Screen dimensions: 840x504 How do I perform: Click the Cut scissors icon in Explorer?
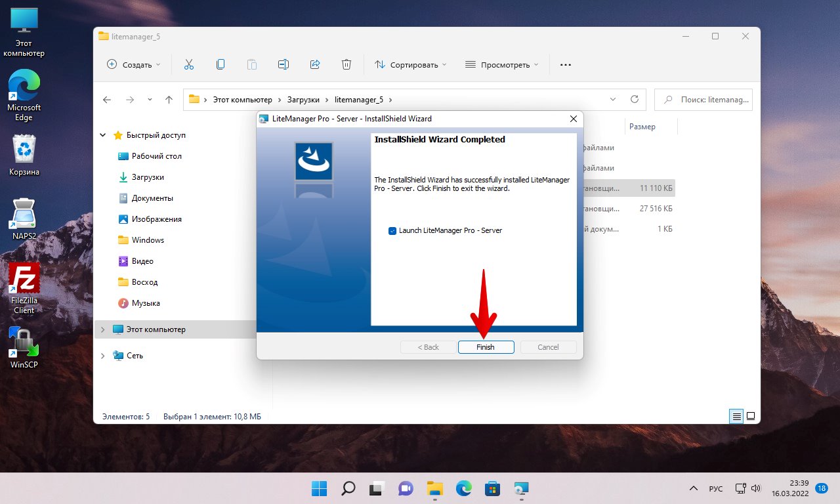click(189, 64)
